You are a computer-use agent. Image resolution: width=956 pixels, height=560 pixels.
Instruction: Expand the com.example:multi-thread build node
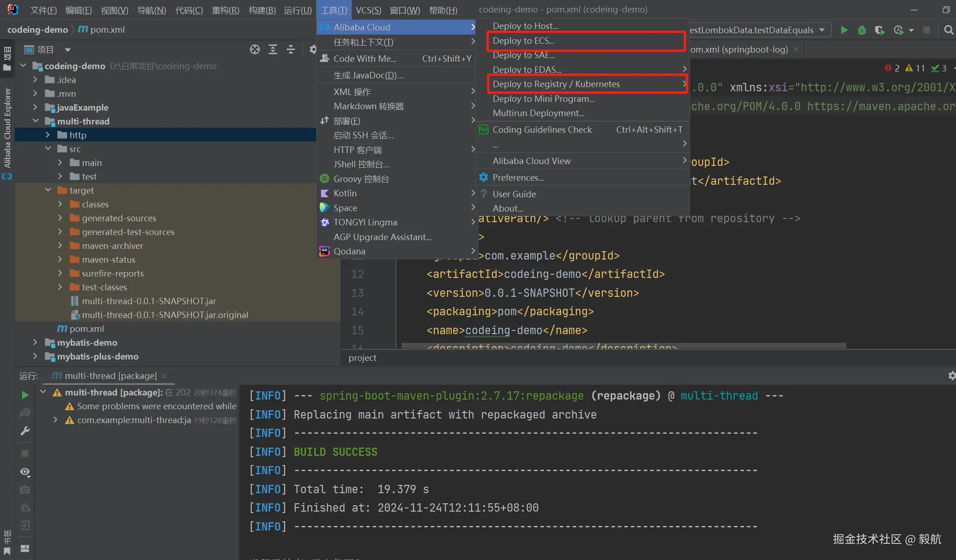point(55,420)
